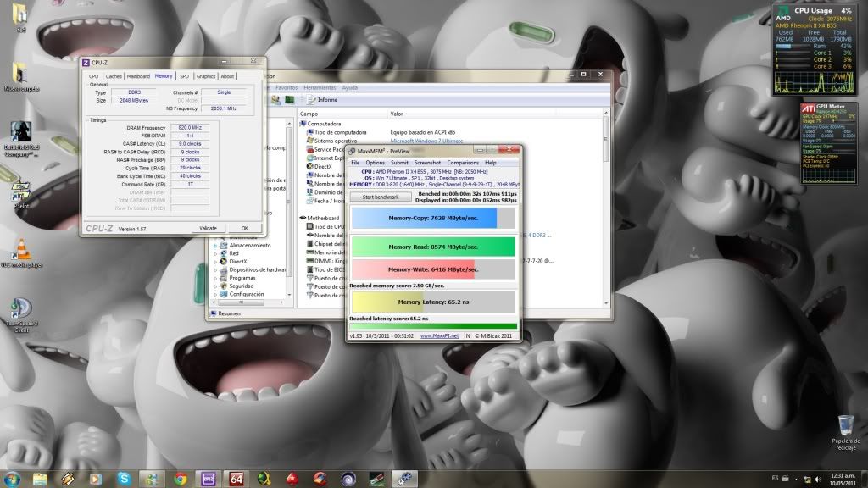Image resolution: width=868 pixels, height=488 pixels.
Task: Open the SPD tab in CPU-Z
Action: point(184,76)
